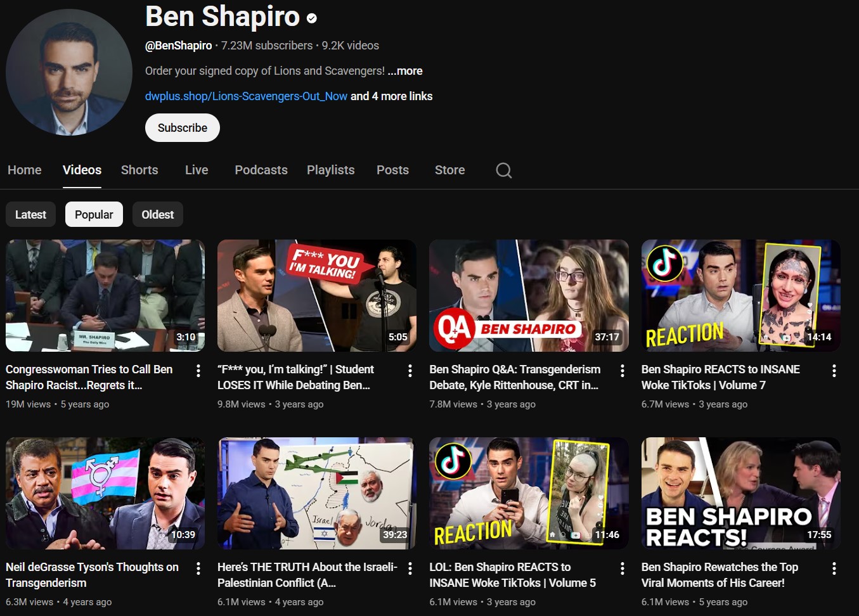Viewport: 859px width, 616px height.
Task: Subscribe to the Ben Shapiro channel
Action: [x=183, y=128]
